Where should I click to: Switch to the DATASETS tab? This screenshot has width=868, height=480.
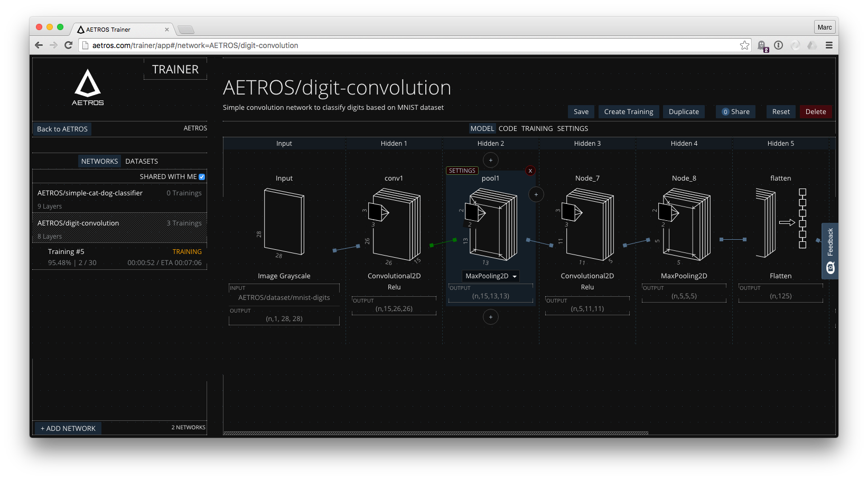click(x=142, y=161)
